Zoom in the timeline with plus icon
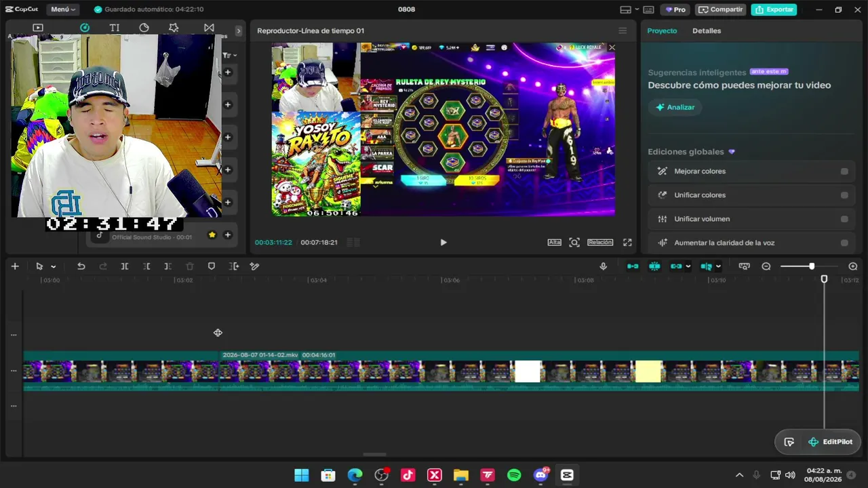Viewport: 868px width, 488px height. (x=853, y=266)
